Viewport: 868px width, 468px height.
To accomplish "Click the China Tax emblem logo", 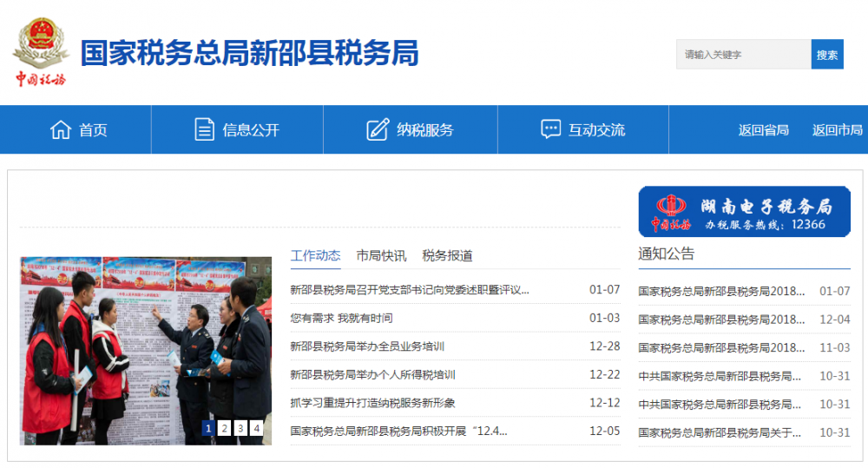I will (x=40, y=54).
